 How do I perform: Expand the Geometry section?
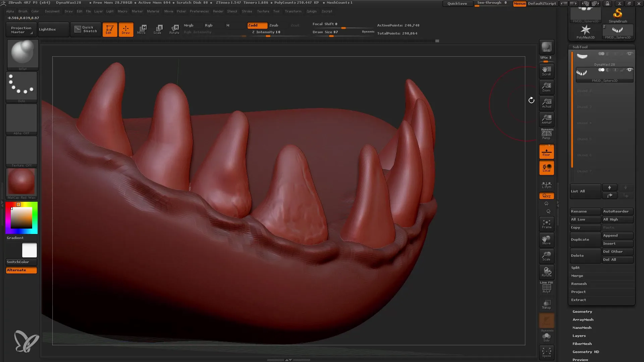582,311
